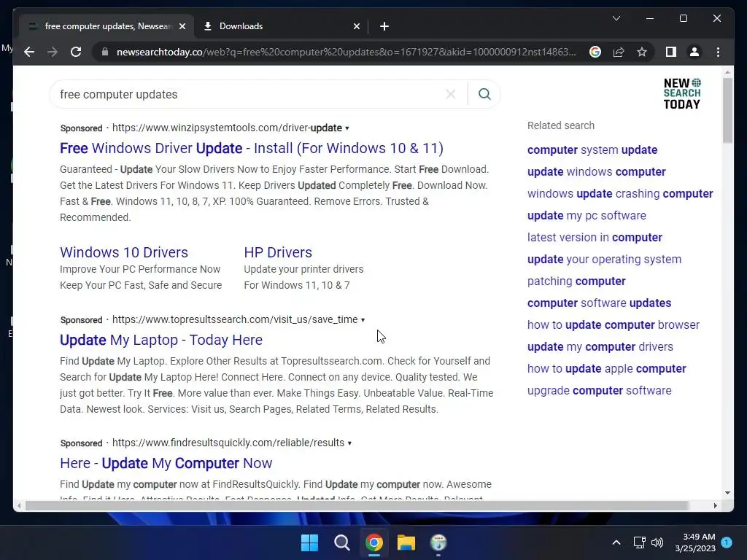View site info via the padlock icon
The width and height of the screenshot is (747, 560).
tap(105, 52)
